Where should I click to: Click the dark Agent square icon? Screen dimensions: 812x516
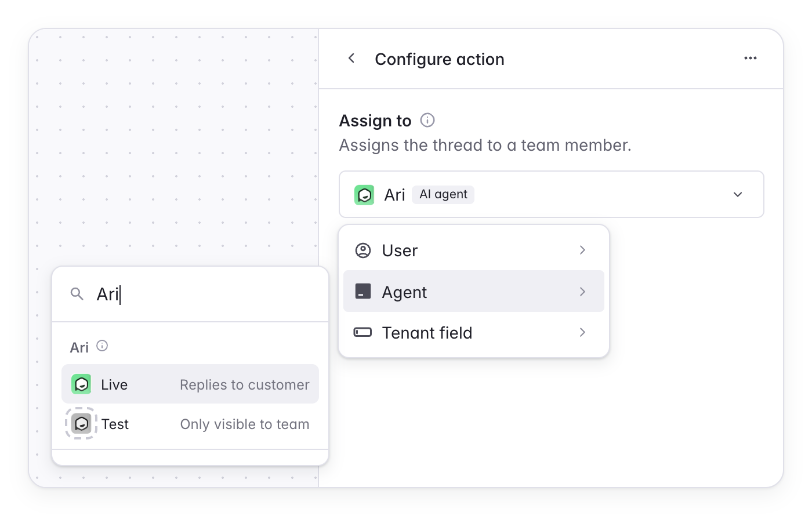click(x=363, y=292)
